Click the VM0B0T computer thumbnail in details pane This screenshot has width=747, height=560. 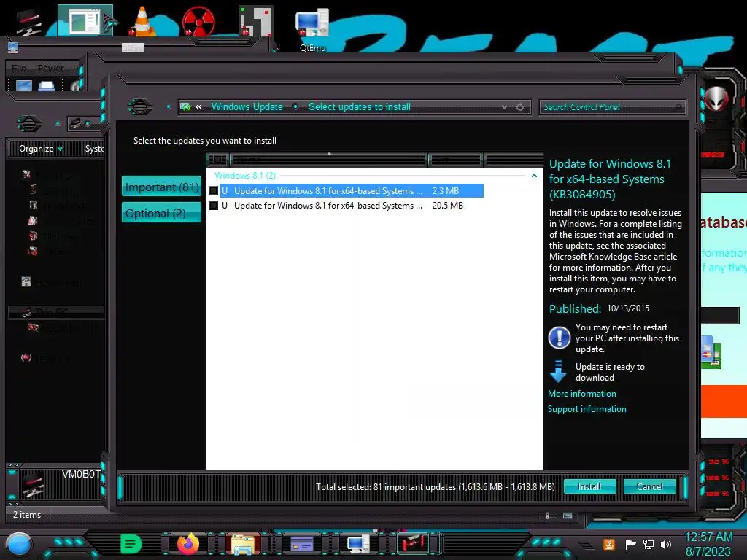34,484
